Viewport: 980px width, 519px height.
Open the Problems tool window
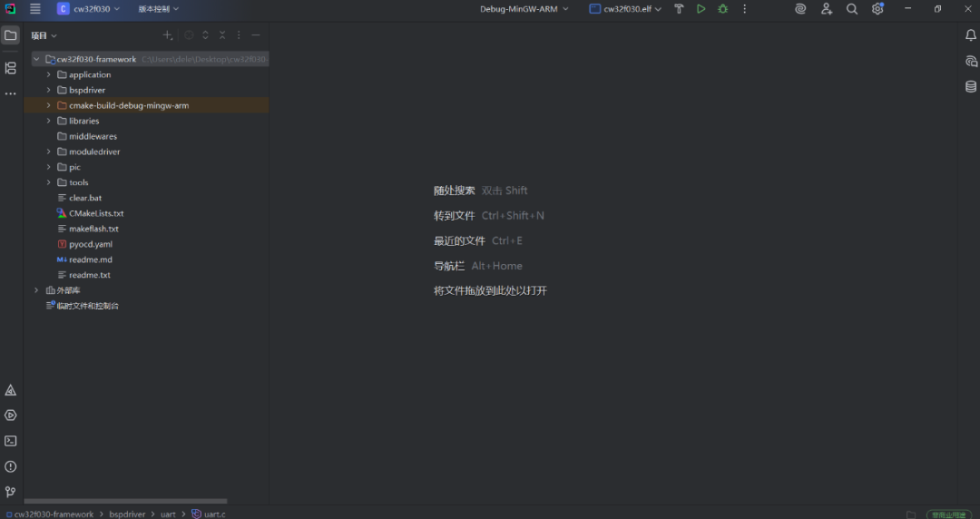[x=10, y=466]
